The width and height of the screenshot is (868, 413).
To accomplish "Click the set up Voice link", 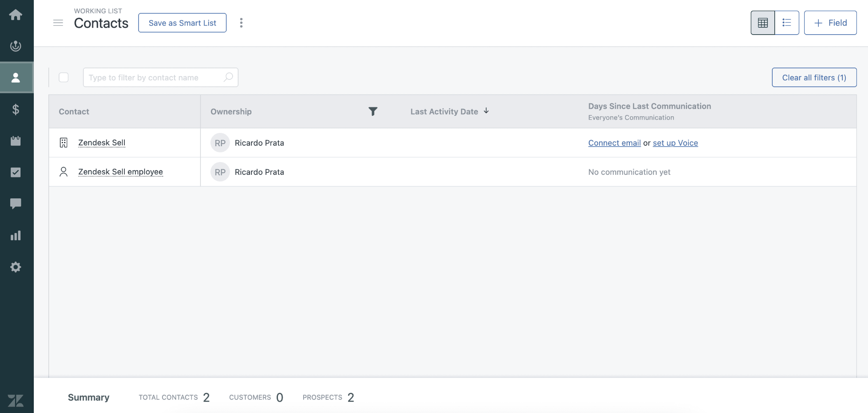I will (675, 143).
